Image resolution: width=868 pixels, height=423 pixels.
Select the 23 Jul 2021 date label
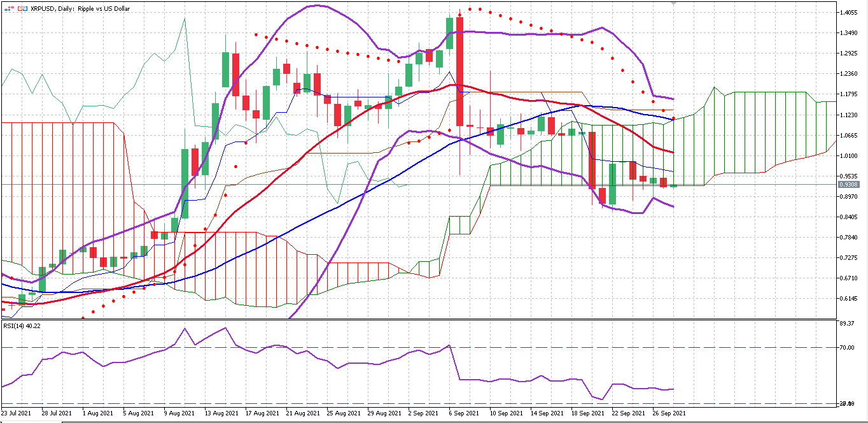16,413
